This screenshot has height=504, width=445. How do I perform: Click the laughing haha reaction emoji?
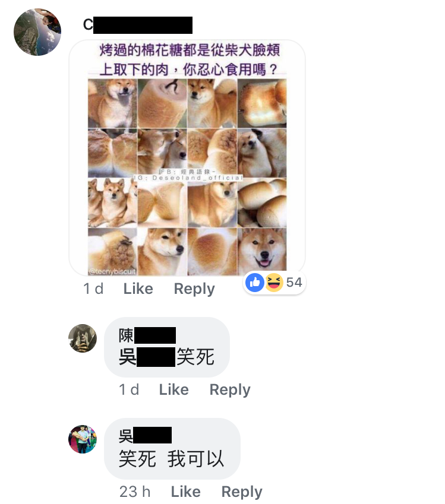tap(274, 283)
